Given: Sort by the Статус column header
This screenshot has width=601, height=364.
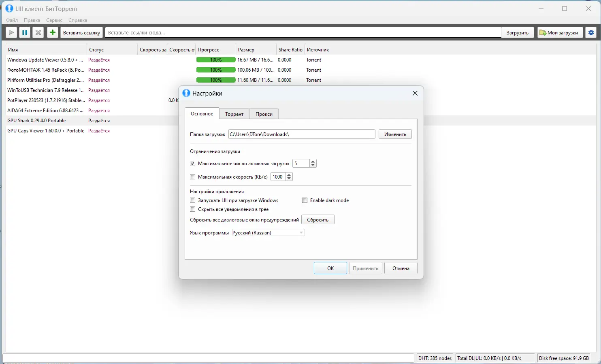Looking at the screenshot, I should click(112, 50).
